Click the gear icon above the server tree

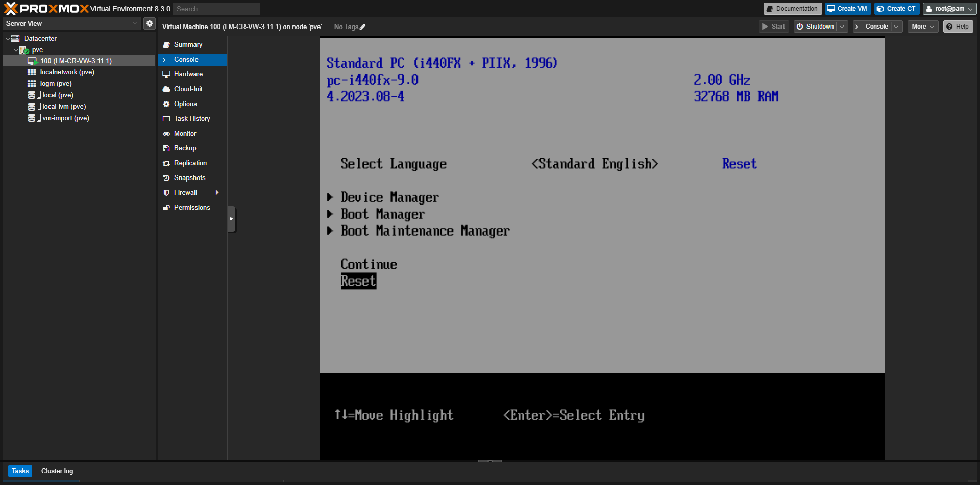coord(149,23)
